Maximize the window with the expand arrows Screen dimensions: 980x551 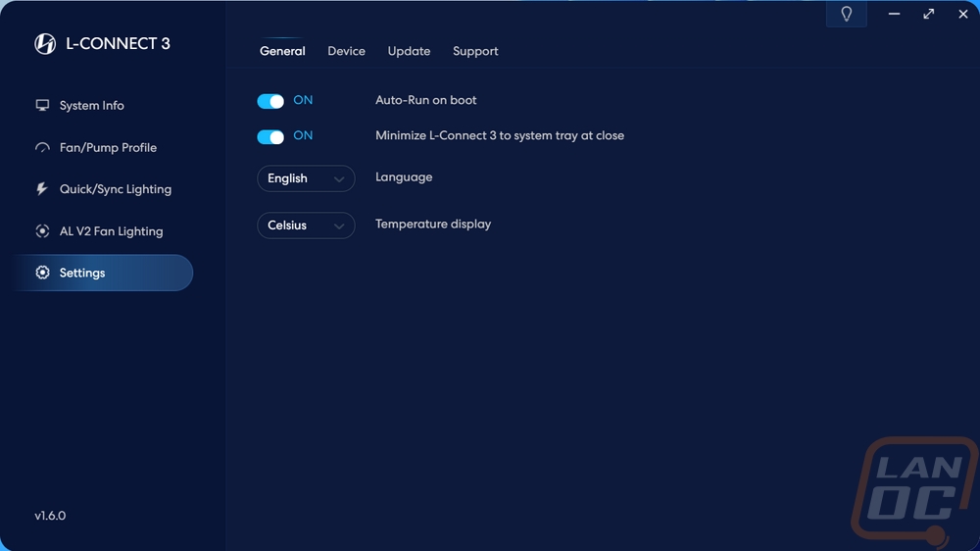pos(929,14)
